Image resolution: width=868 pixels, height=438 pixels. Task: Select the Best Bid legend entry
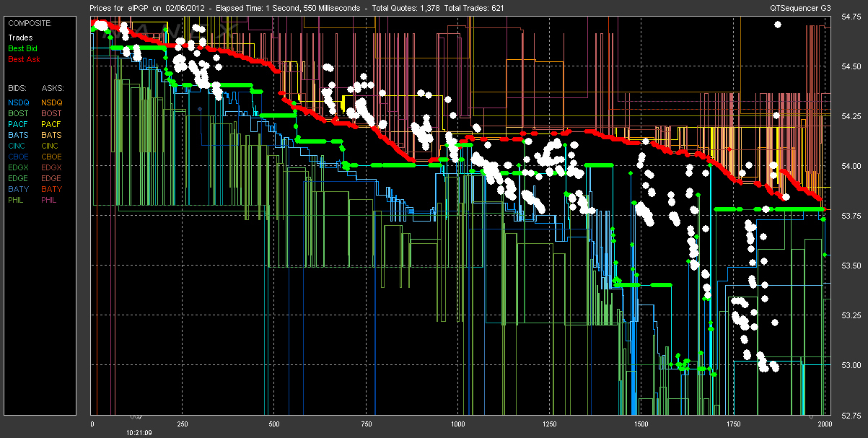point(22,48)
